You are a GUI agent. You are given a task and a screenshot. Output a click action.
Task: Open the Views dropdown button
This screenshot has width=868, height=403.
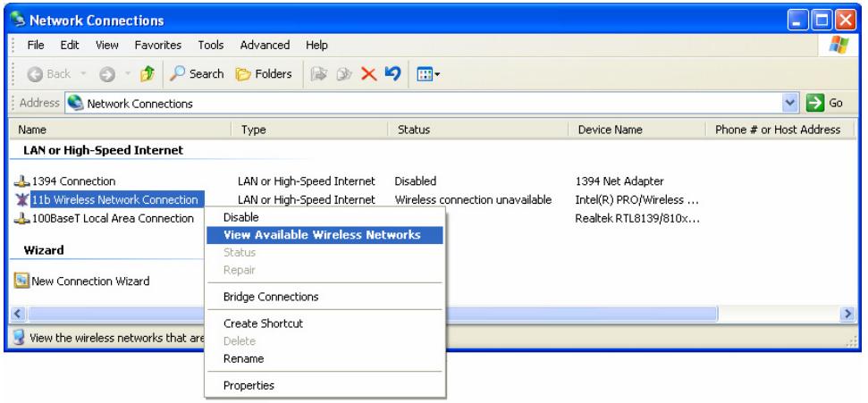[428, 74]
